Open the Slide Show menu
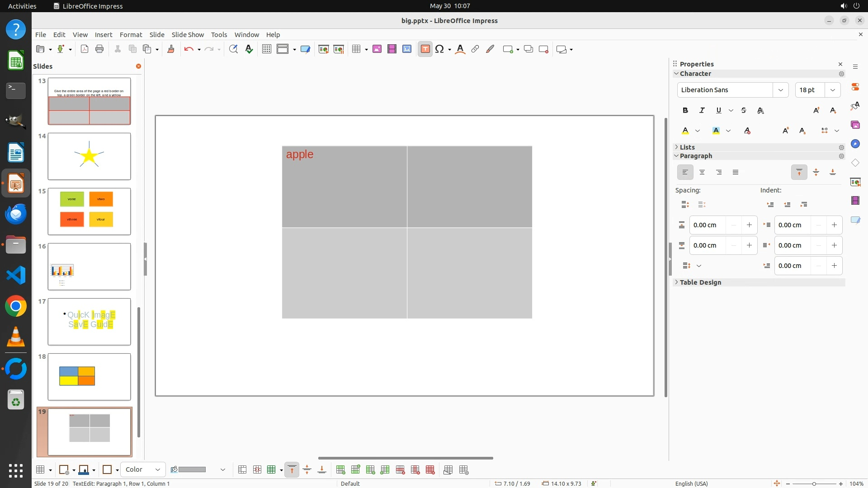The width and height of the screenshot is (868, 488). tap(188, 35)
